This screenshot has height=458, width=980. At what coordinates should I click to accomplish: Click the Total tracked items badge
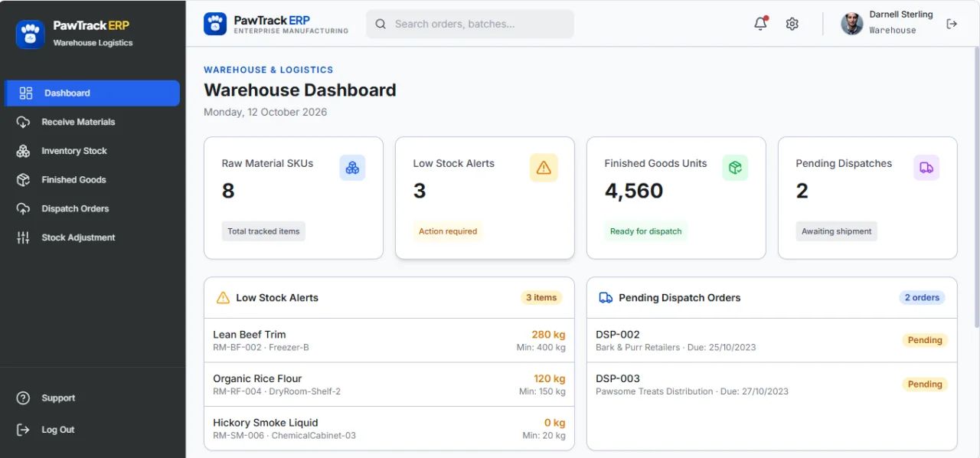coord(263,231)
